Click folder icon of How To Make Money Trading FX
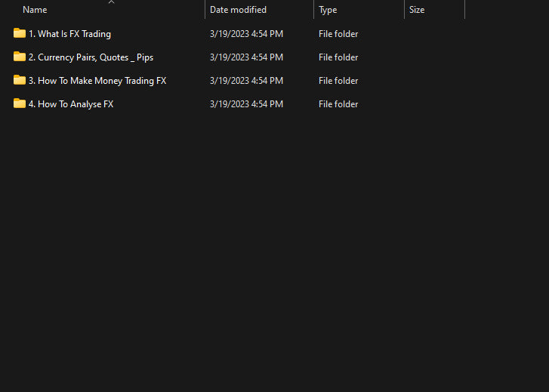The image size is (549, 392). [20, 80]
